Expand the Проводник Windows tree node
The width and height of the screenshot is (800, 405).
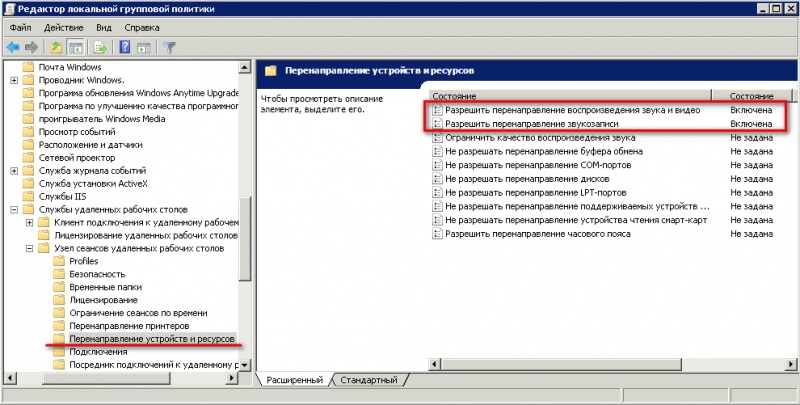tap(14, 80)
